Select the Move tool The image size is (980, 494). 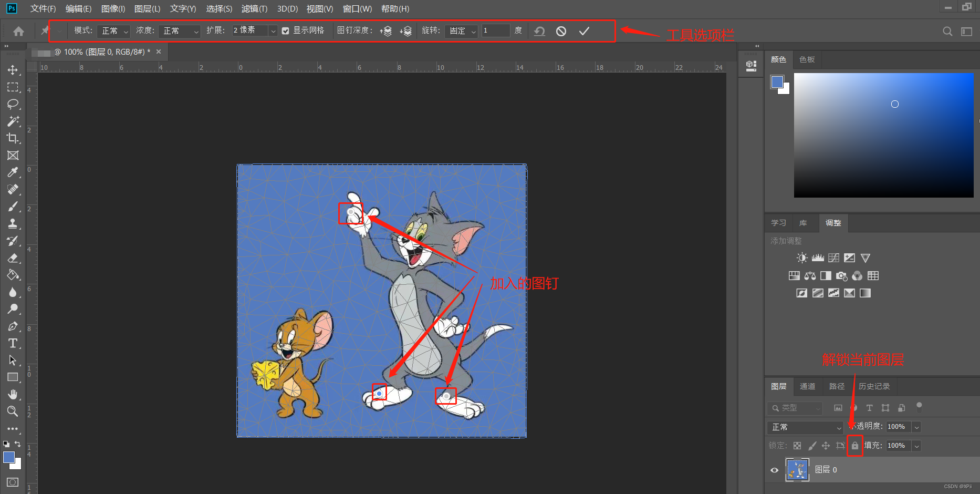tap(13, 70)
